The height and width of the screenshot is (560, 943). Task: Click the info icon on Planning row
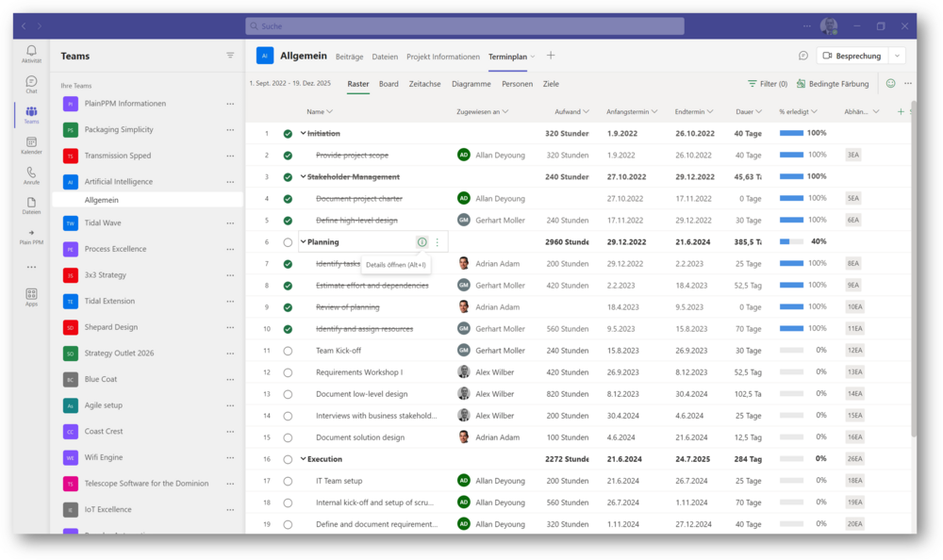(x=422, y=242)
